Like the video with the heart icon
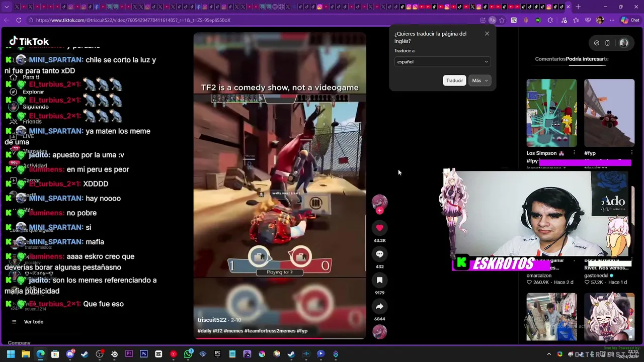Viewport: 644px width, 362px height. tap(379, 228)
